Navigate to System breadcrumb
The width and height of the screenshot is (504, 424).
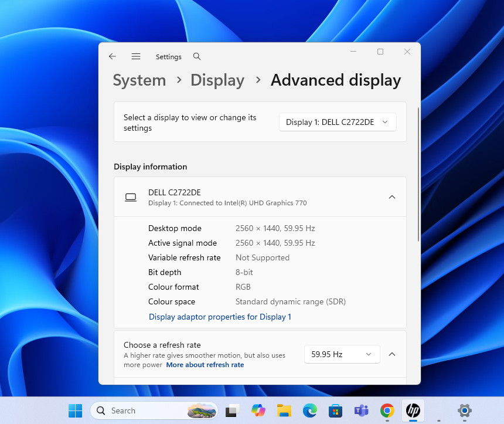139,80
